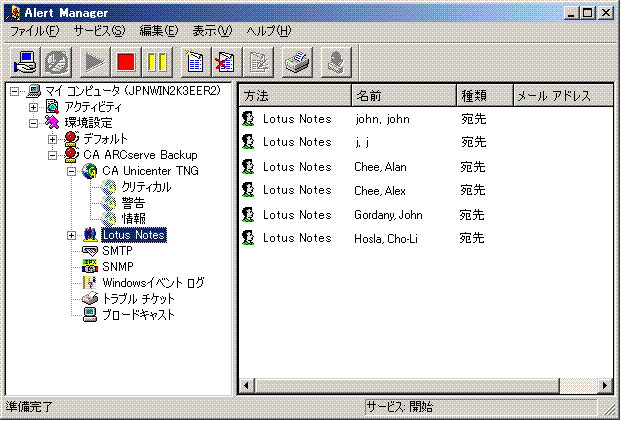The height and width of the screenshot is (422, 621).
Task: Click the SMTP envelope icon
Action: tap(90, 251)
